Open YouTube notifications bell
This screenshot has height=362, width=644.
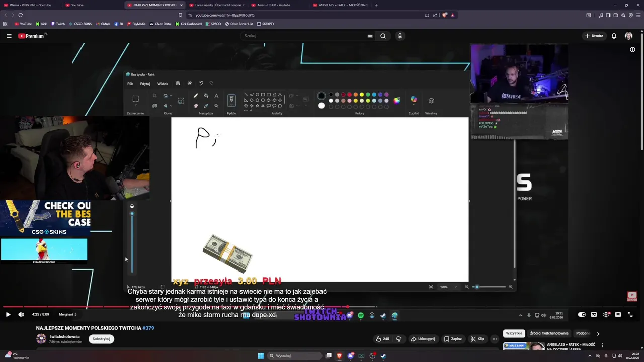pyautogui.click(x=614, y=36)
